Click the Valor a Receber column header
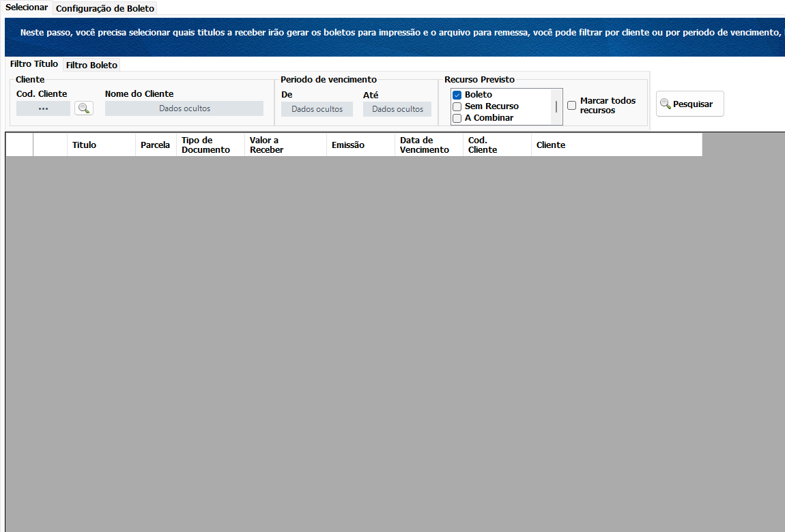 286,145
